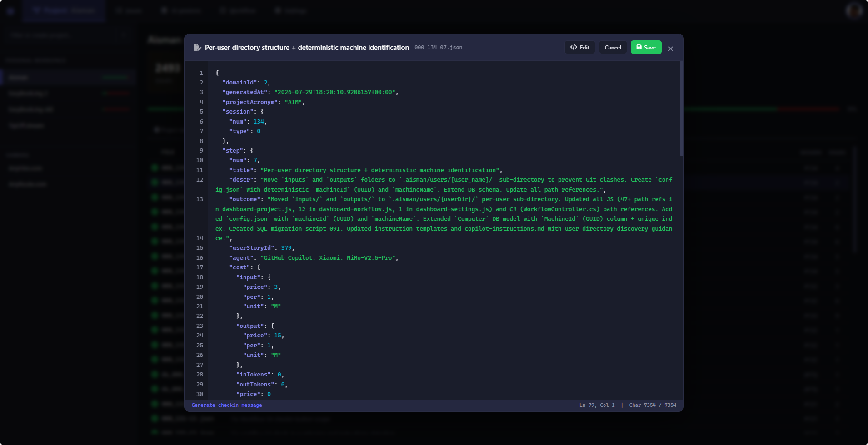This screenshot has width=868, height=445.
Task: Click the "type": 0 line
Action: pos(244,131)
